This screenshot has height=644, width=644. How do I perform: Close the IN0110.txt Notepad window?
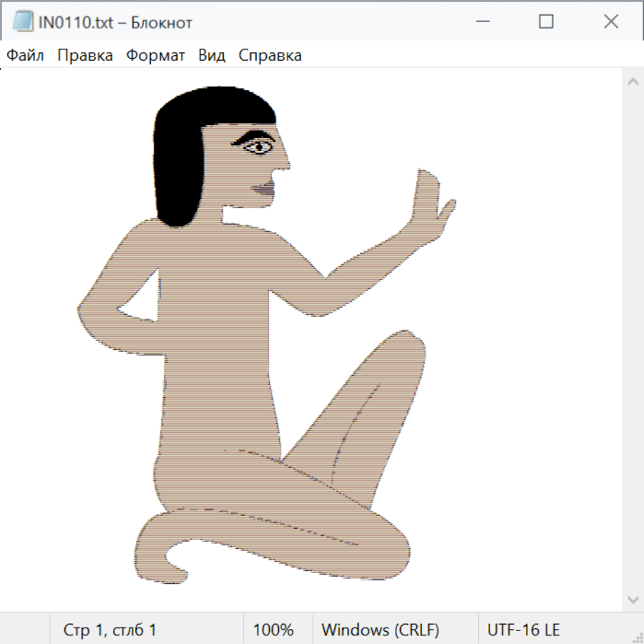(x=610, y=22)
